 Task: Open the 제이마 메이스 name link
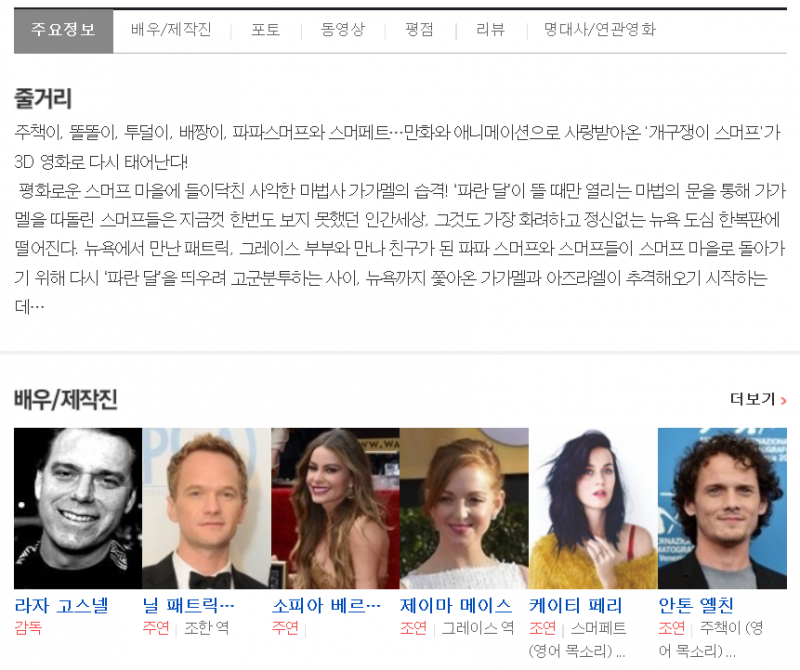(456, 605)
